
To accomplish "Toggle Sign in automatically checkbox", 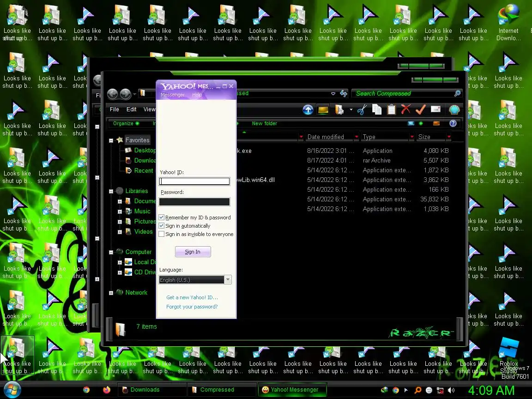I will [162, 226].
